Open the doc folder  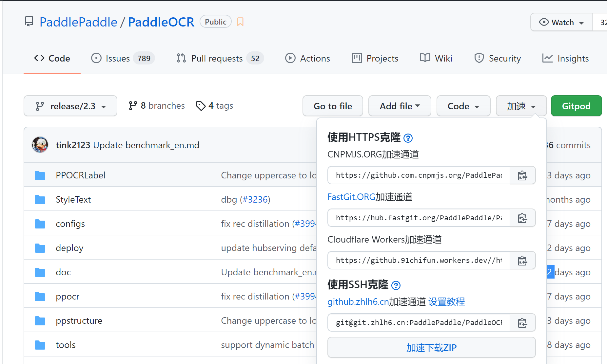(x=63, y=272)
